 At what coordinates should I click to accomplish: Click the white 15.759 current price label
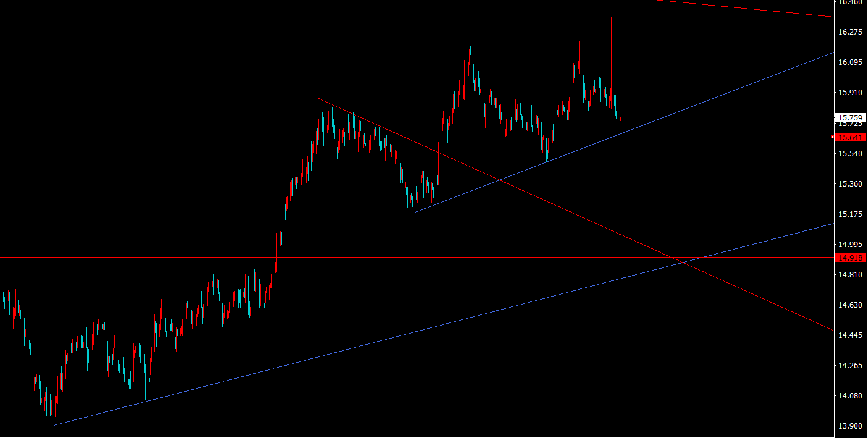click(x=849, y=117)
